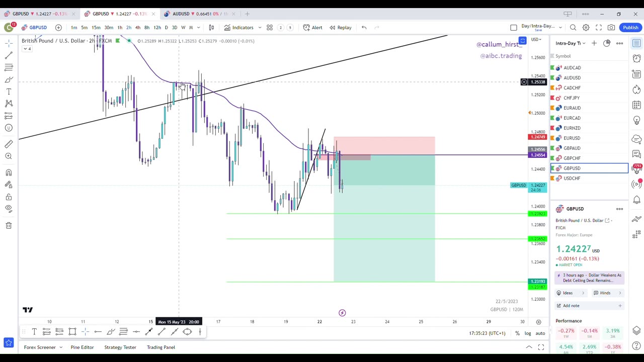Viewport: 644px width, 362px height.
Task: Open the calendar sidebar icon
Action: point(637,105)
